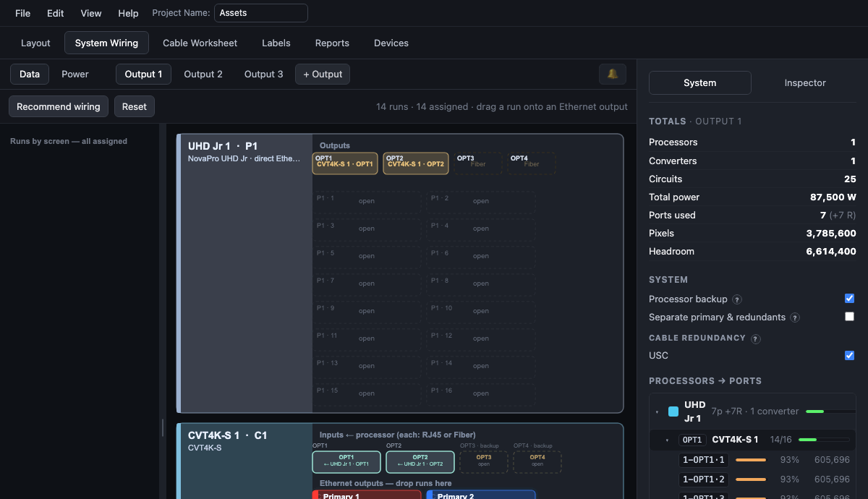The width and height of the screenshot is (868, 499).
Task: Click the Reset button
Action: point(134,106)
